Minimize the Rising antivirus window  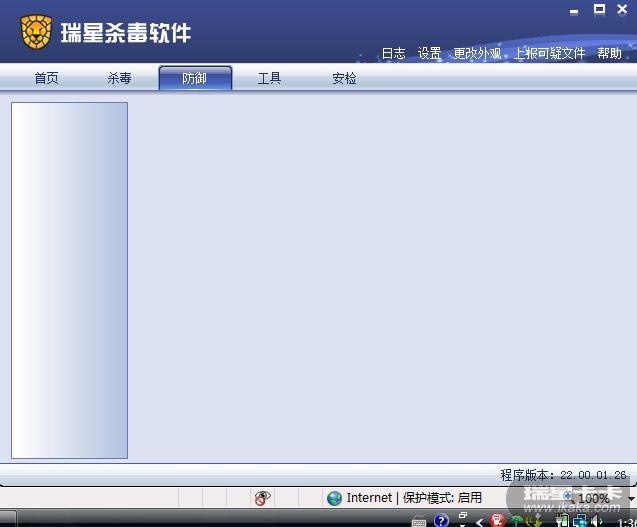574,11
